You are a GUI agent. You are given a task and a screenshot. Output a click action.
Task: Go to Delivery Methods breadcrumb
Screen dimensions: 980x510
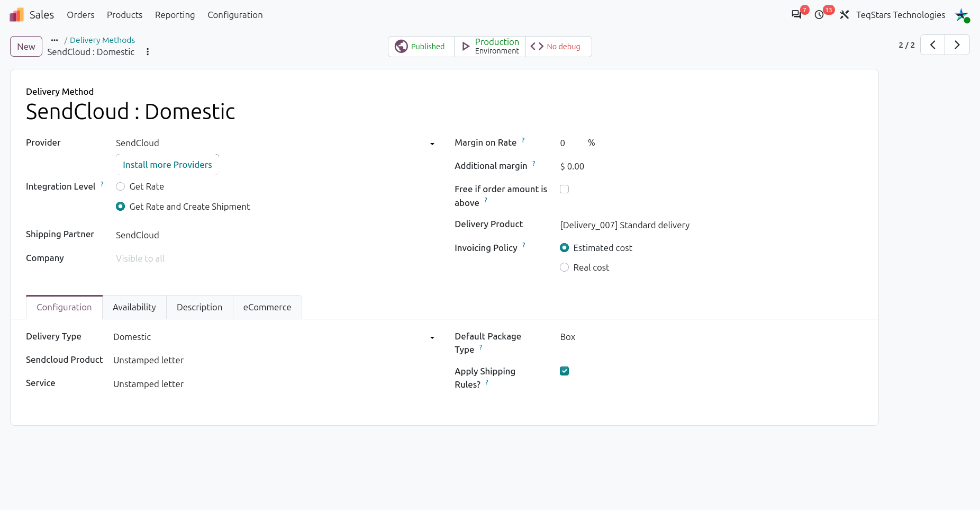[x=102, y=40]
